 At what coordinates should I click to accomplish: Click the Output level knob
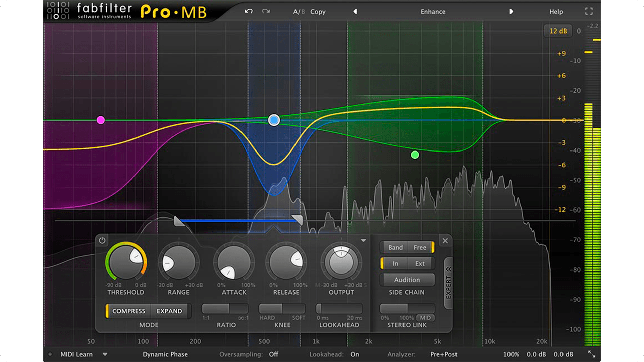click(x=341, y=262)
